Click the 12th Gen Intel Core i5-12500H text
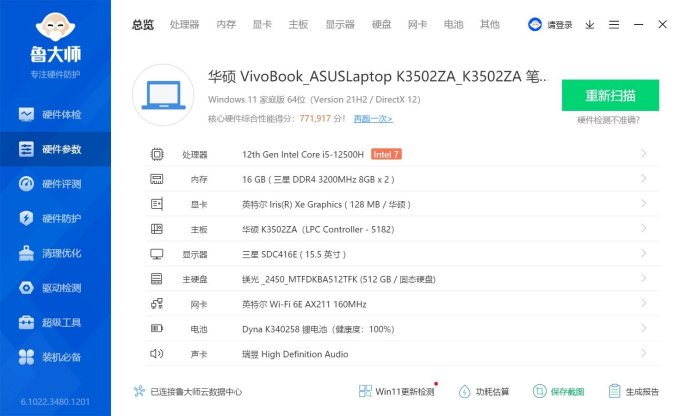This screenshot has height=416, width=680. (303, 154)
